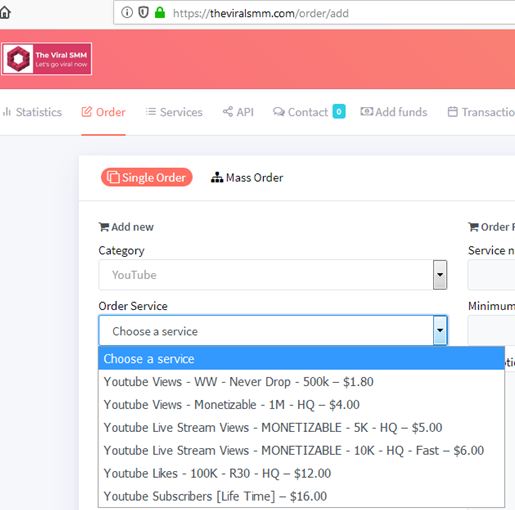The width and height of the screenshot is (515, 510).
Task: Click the Minimum amount field
Action: coord(491,330)
